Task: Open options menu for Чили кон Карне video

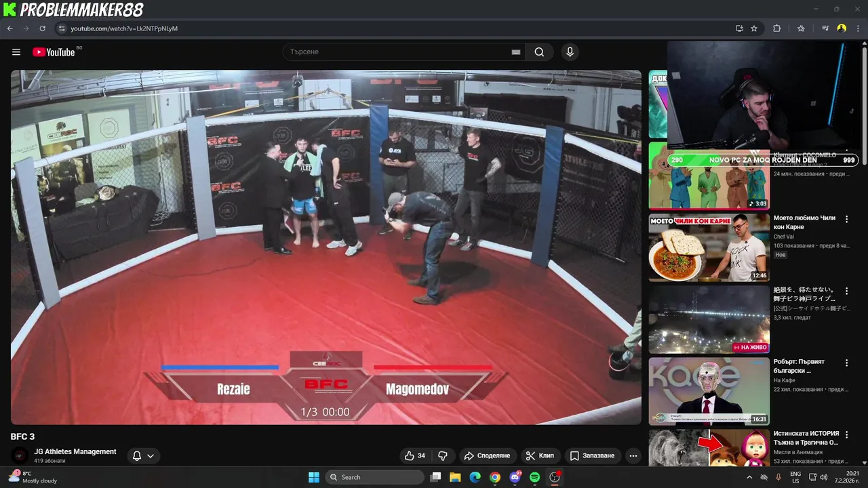Action: 846,219
